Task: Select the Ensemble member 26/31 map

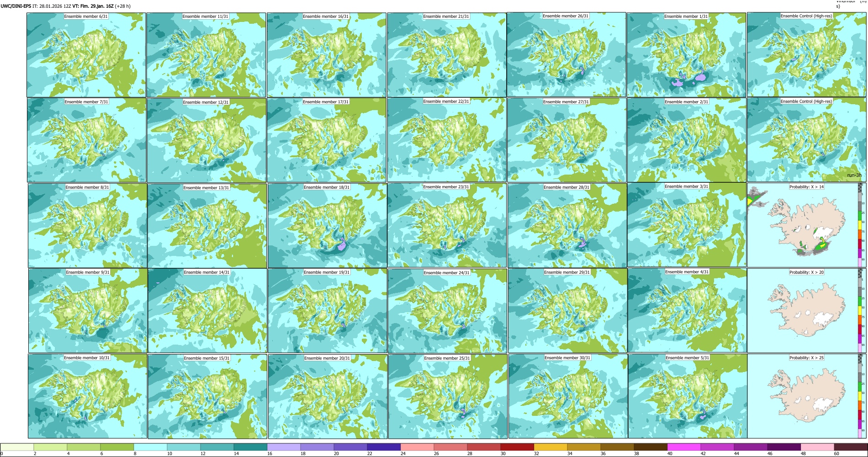Action: click(x=566, y=54)
